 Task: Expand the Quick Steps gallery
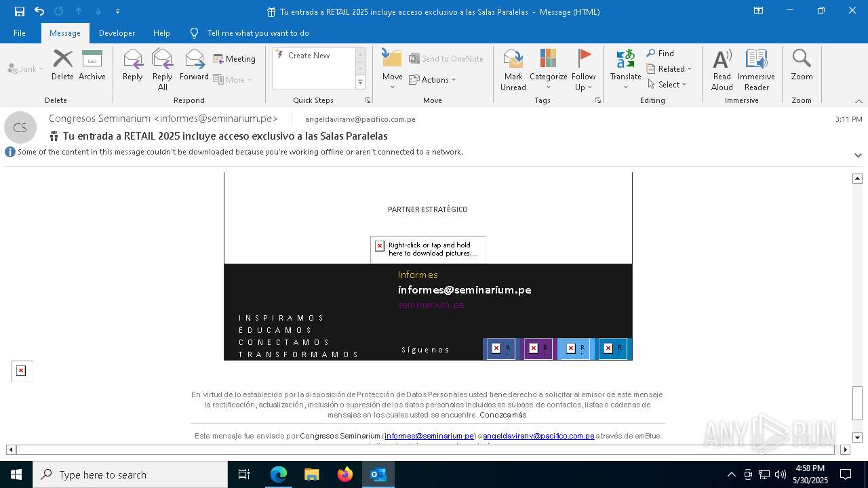coord(360,83)
